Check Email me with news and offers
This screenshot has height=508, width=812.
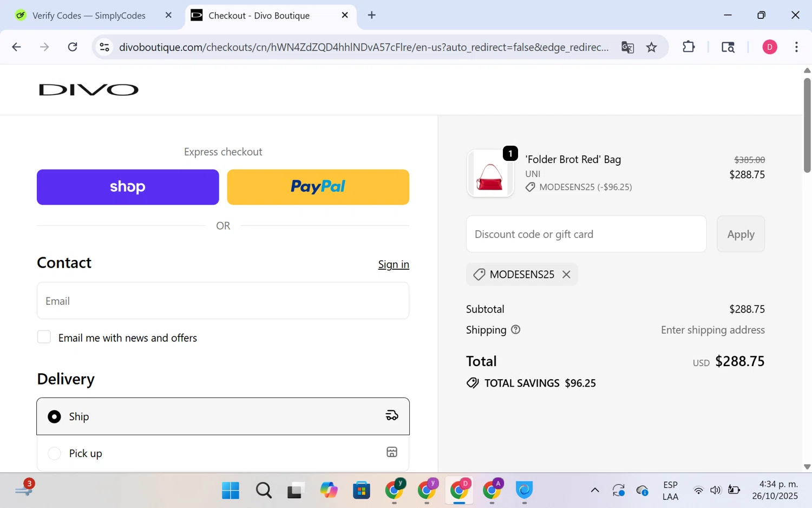coord(44,337)
